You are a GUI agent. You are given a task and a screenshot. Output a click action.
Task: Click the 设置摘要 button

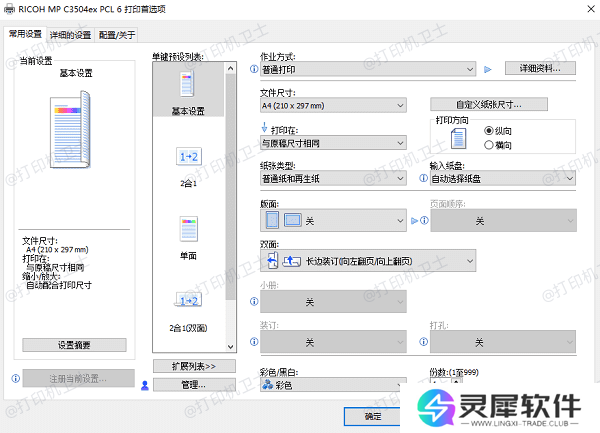pyautogui.click(x=74, y=345)
